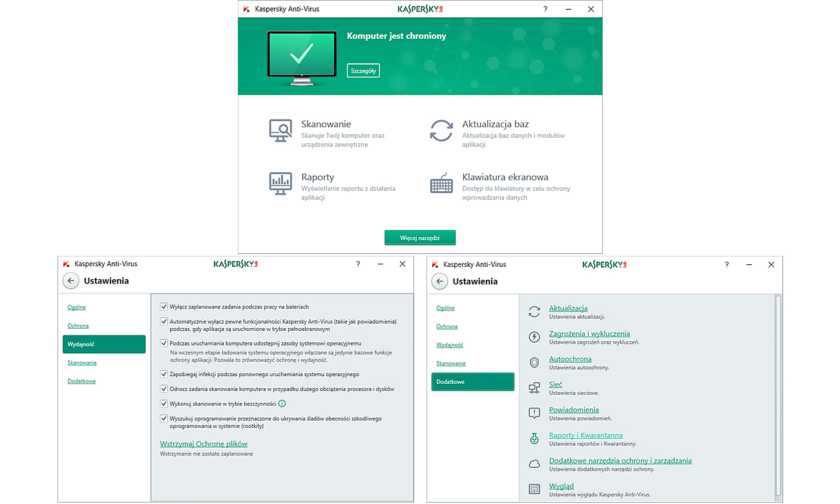Click the Kaspersky K logo in the Dodatkowe settings window
Viewport: 840px width, 504px height.
click(x=435, y=265)
